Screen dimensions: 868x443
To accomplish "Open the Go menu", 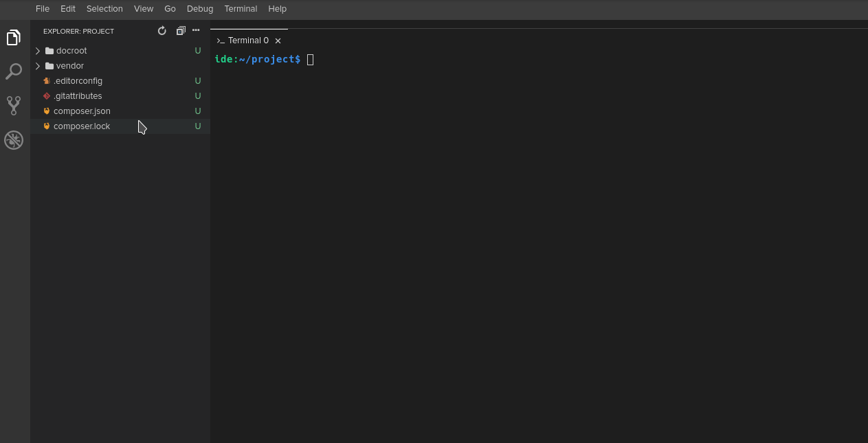I will point(170,9).
